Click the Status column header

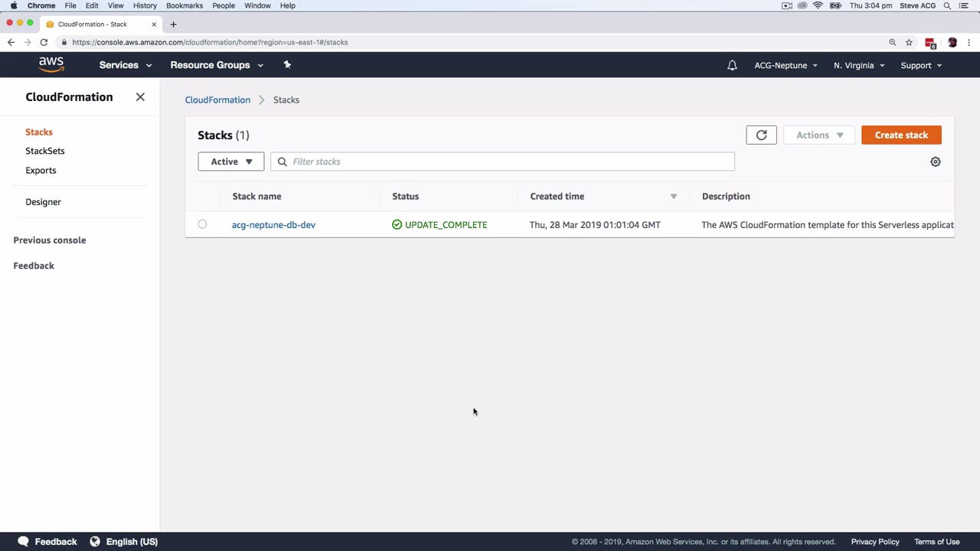tap(405, 197)
